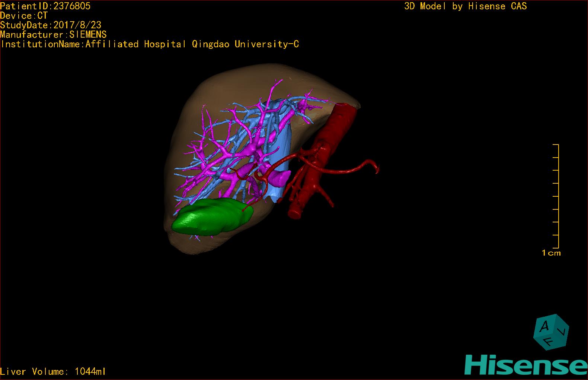The width and height of the screenshot is (588, 380).
Task: Click '3D Model by Hisense CAS' text
Action: [466, 6]
